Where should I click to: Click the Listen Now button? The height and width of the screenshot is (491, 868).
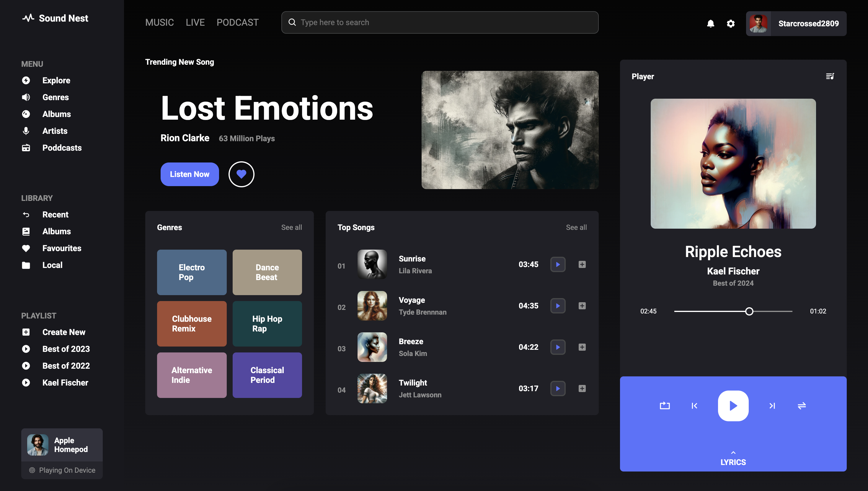189,174
